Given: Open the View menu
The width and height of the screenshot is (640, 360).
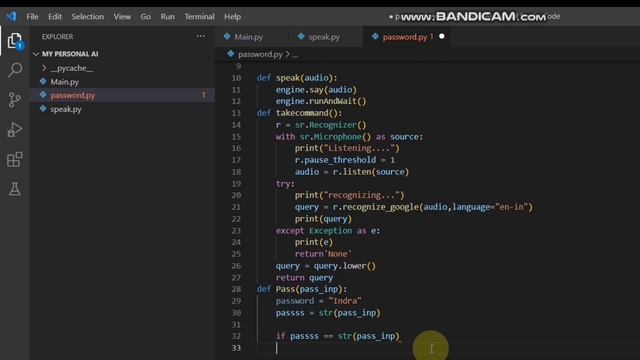Looking at the screenshot, I should 122,17.
